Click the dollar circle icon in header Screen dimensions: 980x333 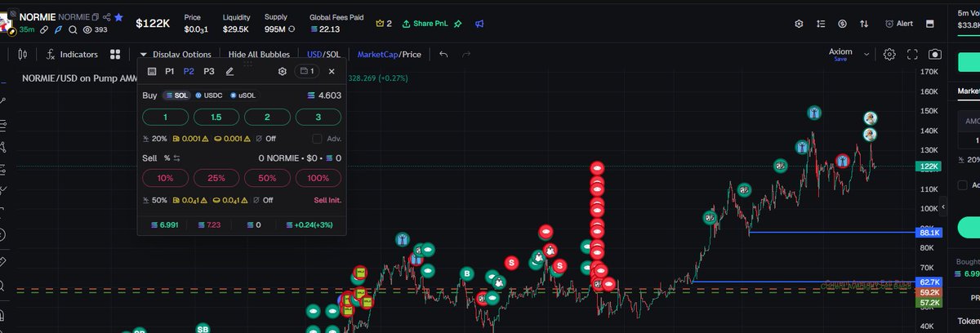(843, 24)
